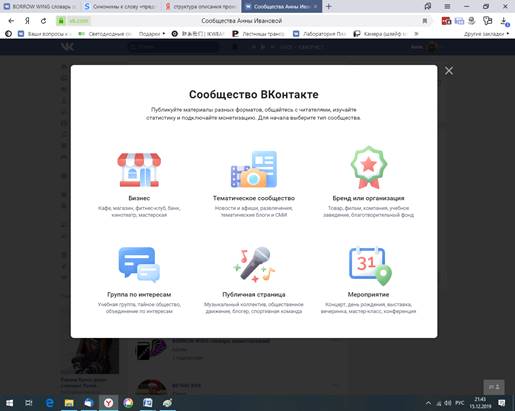
Task: Close the Сообщество ВКонтакте dialog
Action: coord(449,71)
